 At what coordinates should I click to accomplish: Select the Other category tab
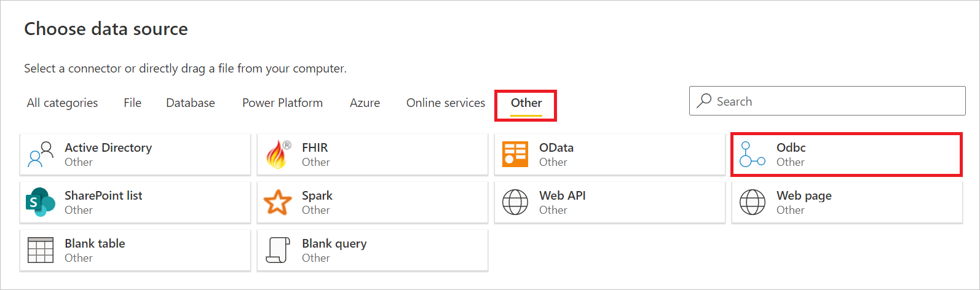coord(526,103)
